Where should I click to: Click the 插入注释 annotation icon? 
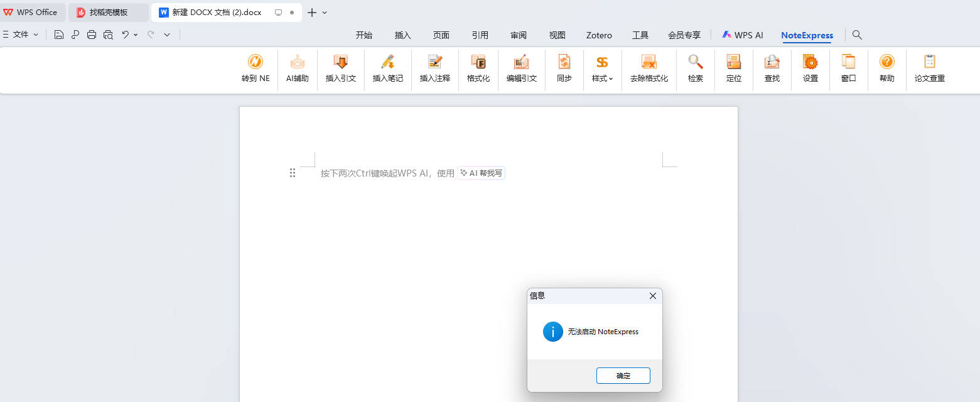coord(434,69)
